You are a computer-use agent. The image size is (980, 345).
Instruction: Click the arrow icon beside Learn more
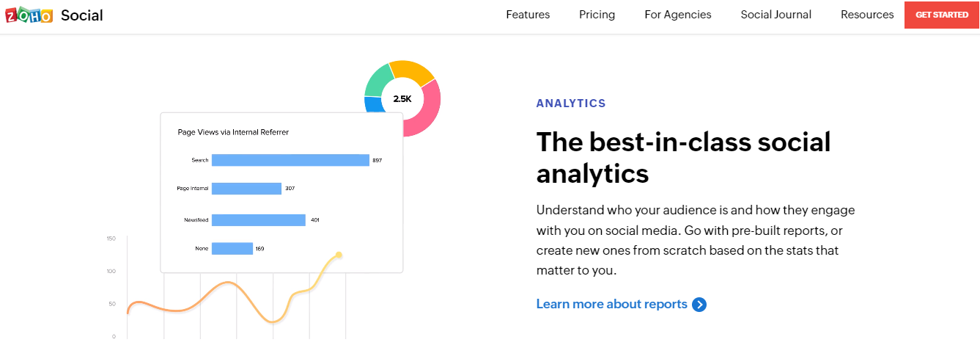pyautogui.click(x=699, y=305)
